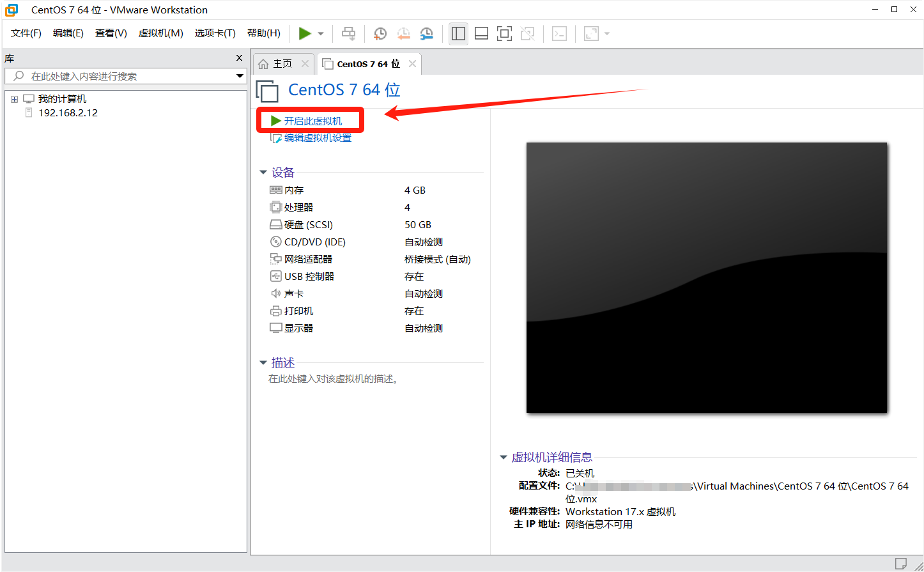Click the 网络适配器 device entry

(308, 259)
